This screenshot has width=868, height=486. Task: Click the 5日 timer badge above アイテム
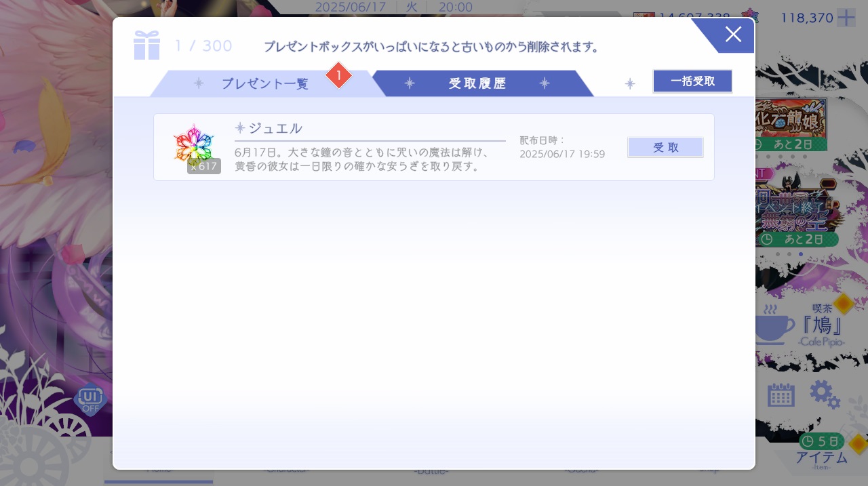(x=821, y=441)
